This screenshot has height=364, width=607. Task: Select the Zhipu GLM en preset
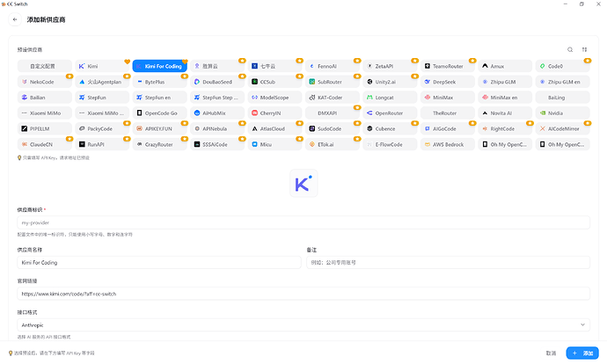coord(563,82)
